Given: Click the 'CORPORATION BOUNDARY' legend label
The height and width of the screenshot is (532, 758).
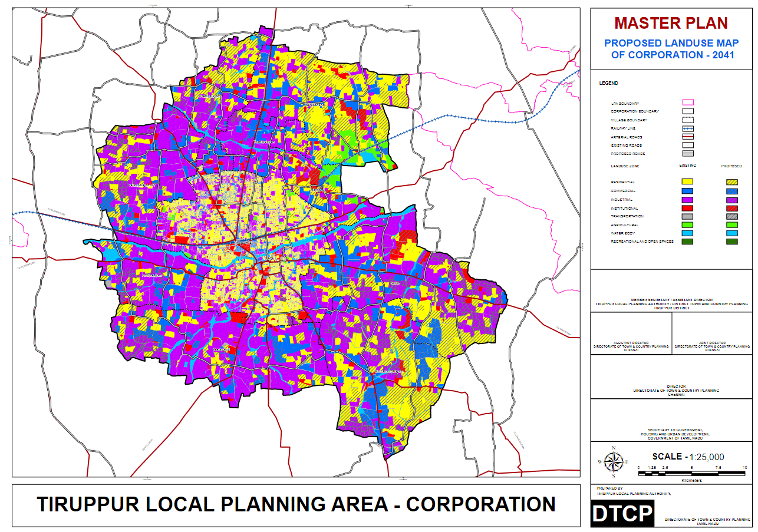Looking at the screenshot, I should [635, 111].
